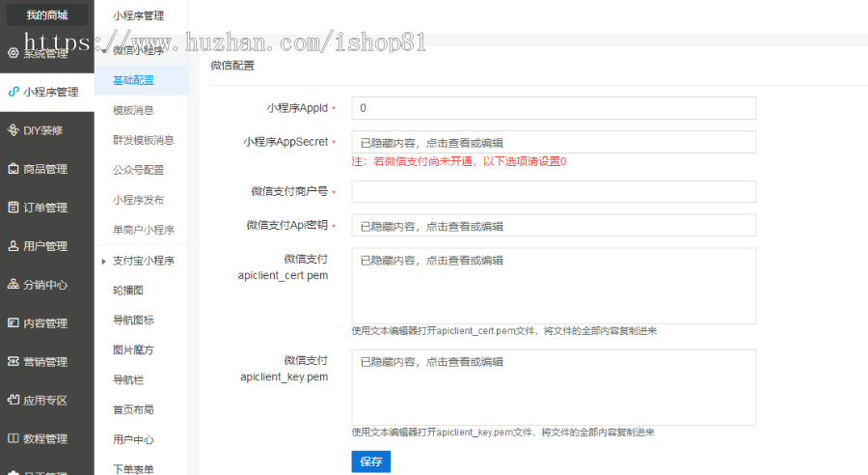This screenshot has width=868, height=475.
Task: Collapse the 微信小程序 submenu arrow
Action: coord(103,50)
